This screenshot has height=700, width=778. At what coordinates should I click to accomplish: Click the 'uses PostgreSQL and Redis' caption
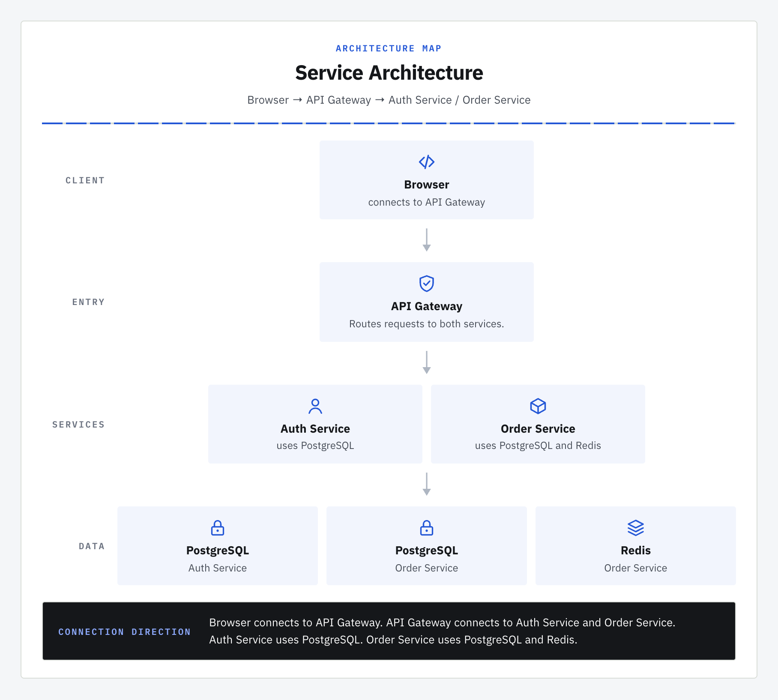538,446
